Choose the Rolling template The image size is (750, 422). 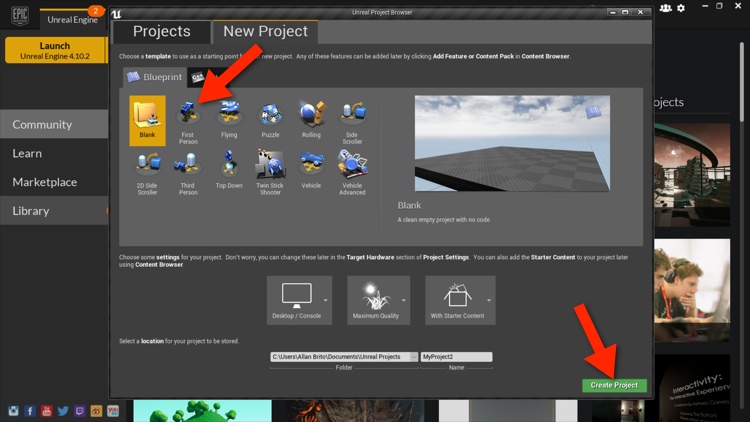click(x=311, y=121)
